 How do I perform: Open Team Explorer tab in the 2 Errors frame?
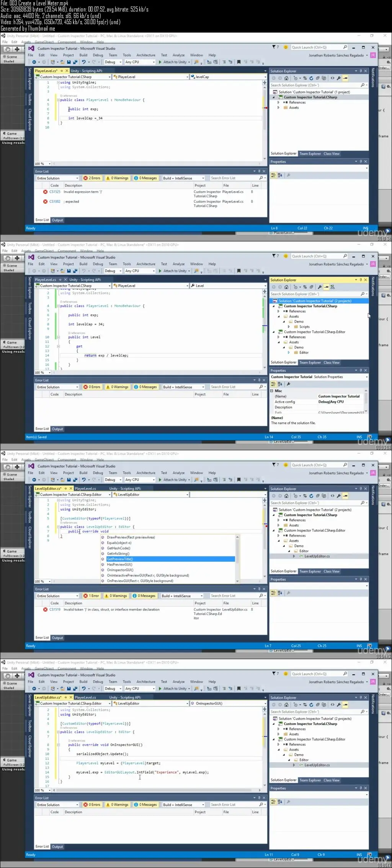[310, 154]
